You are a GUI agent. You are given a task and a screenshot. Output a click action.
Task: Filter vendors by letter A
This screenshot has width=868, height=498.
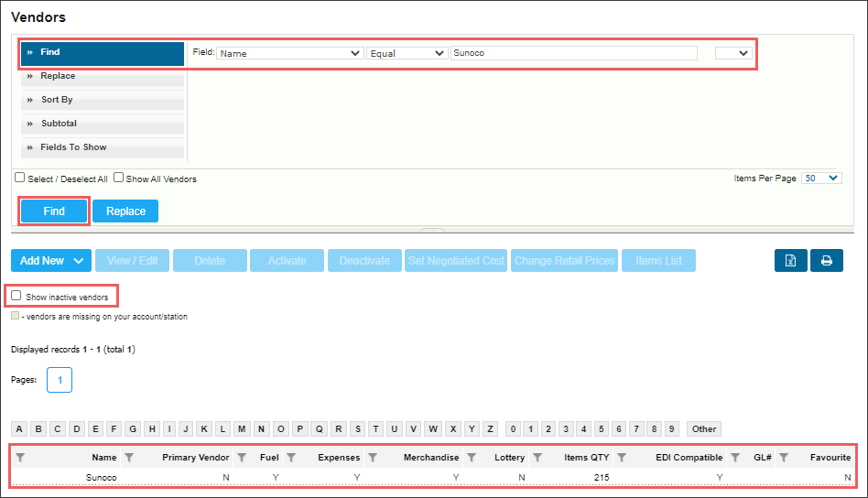[x=19, y=428]
